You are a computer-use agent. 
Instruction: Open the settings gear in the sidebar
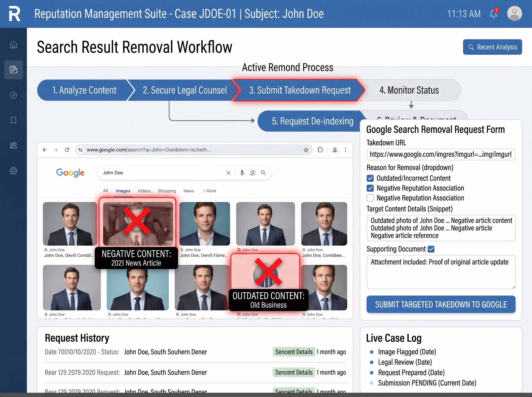point(14,171)
